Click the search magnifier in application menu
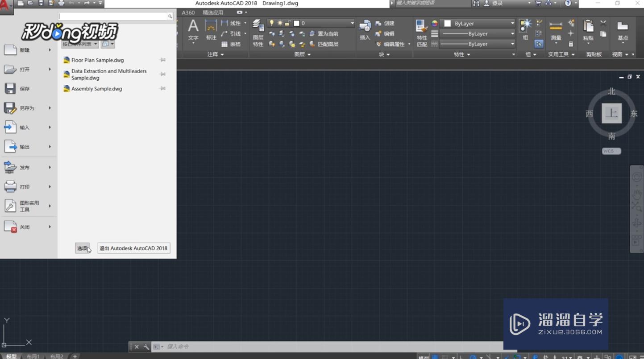 (170, 17)
